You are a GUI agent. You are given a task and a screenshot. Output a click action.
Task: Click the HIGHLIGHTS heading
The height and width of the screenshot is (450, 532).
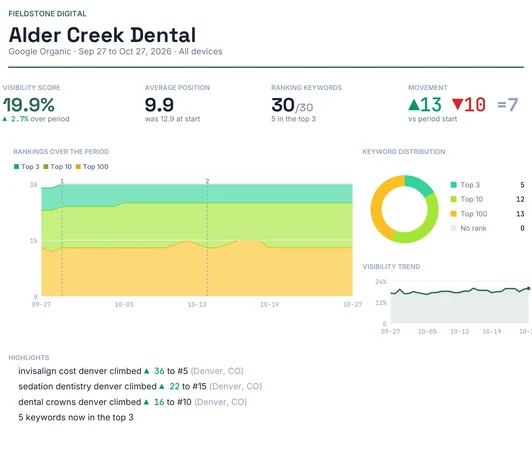coord(29,358)
